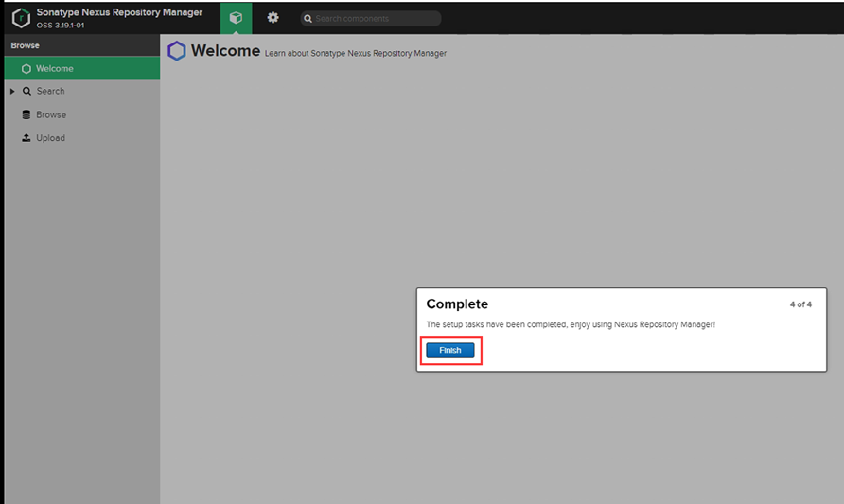
Task: Open Upload in the sidebar
Action: click(50, 138)
